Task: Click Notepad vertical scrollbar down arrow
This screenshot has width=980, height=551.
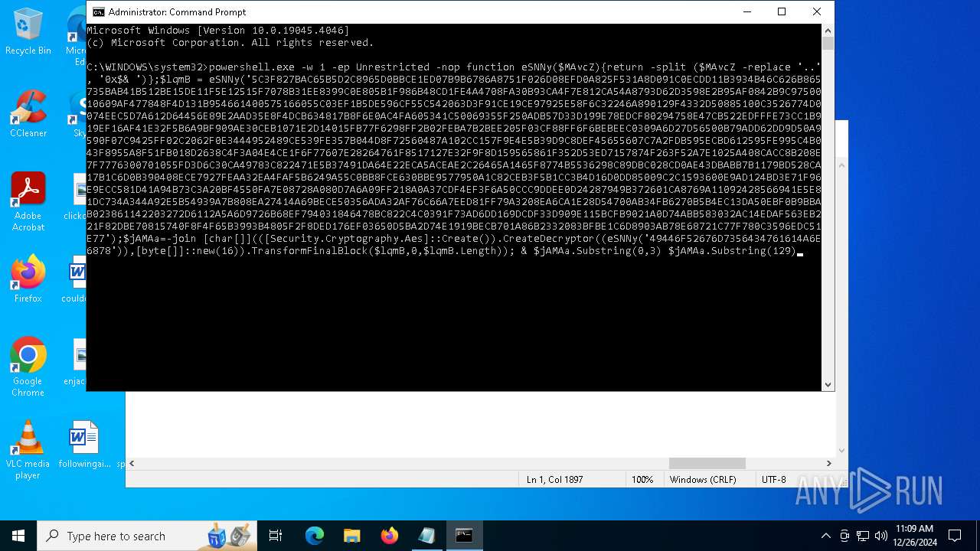Action: point(841,450)
